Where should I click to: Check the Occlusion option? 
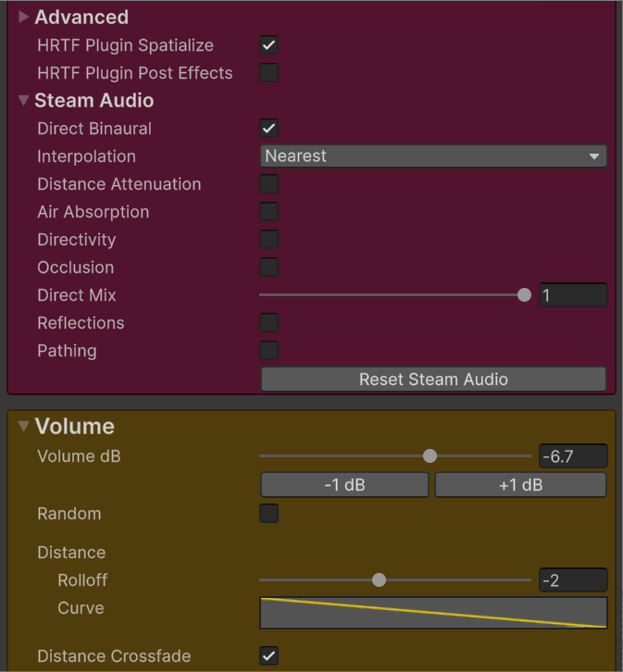coord(269,268)
